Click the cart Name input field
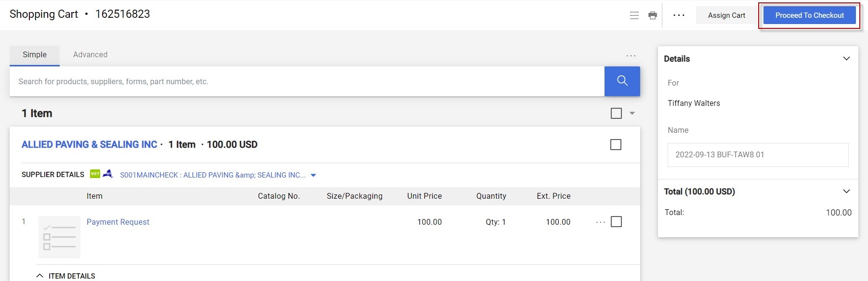 (x=758, y=155)
